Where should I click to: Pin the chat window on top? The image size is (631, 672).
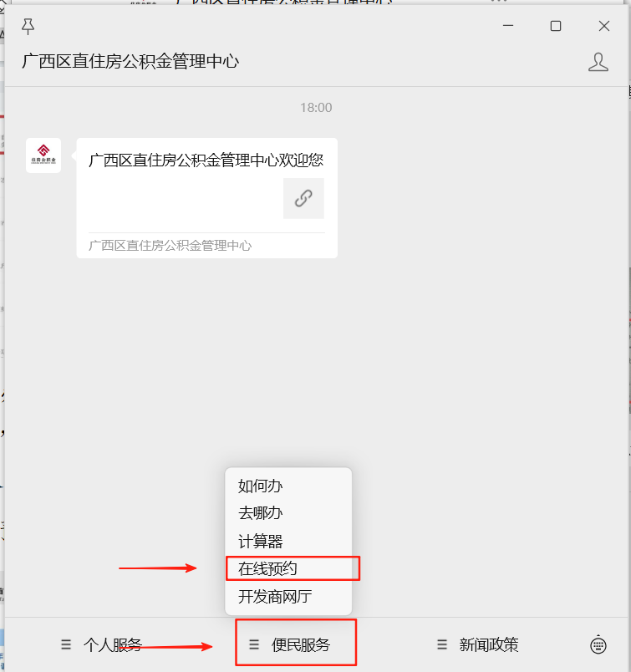tap(28, 26)
